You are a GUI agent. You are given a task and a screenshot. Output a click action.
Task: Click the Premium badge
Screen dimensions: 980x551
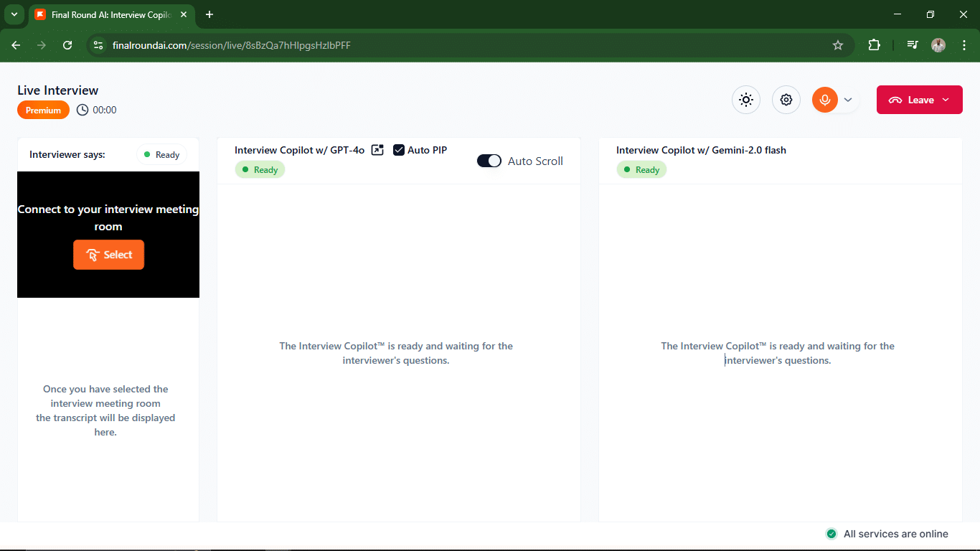coord(44,110)
